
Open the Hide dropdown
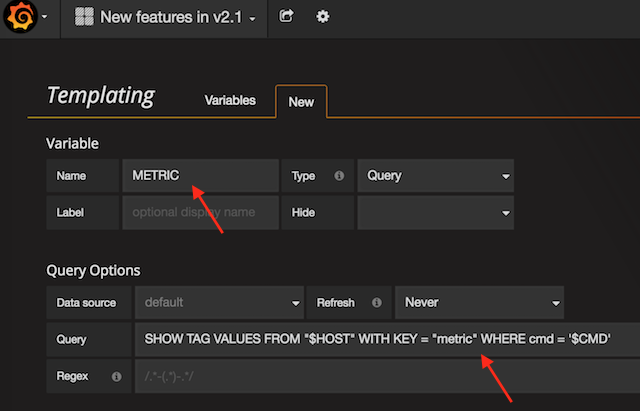(435, 212)
